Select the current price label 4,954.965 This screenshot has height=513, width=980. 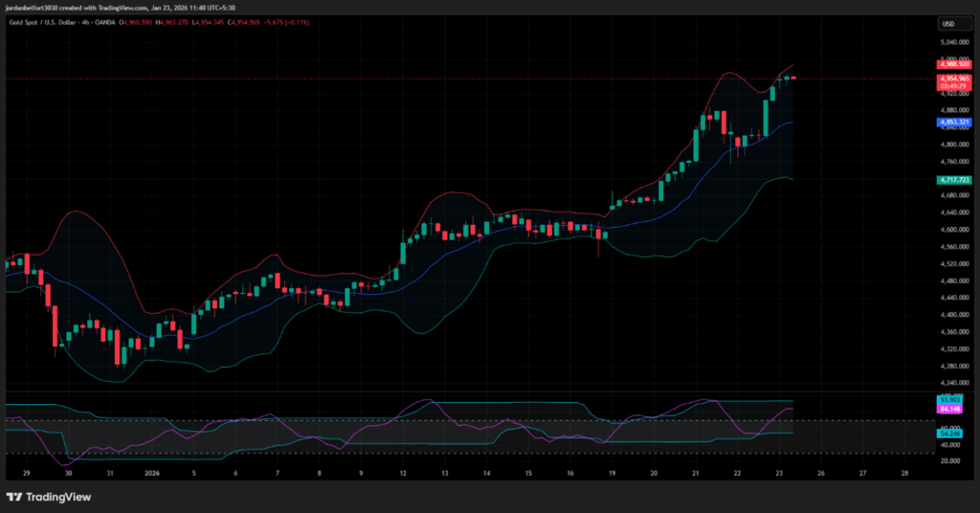click(x=954, y=78)
